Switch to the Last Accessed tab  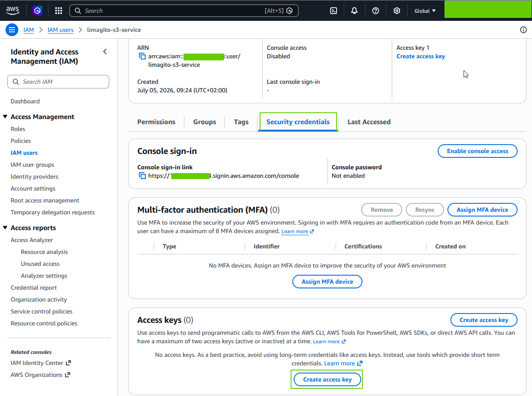(369, 122)
